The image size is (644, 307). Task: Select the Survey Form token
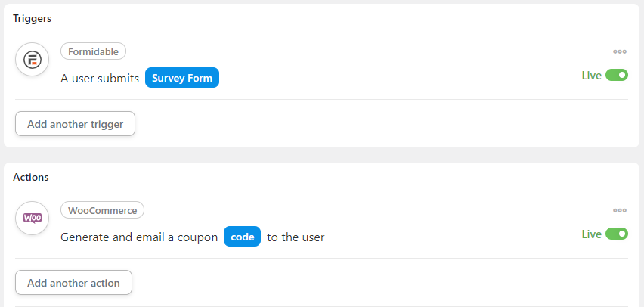182,78
